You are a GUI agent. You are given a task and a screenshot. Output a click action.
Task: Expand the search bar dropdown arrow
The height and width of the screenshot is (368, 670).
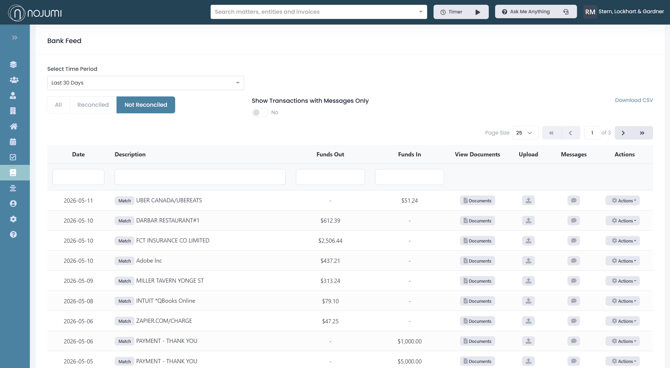pyautogui.click(x=420, y=12)
